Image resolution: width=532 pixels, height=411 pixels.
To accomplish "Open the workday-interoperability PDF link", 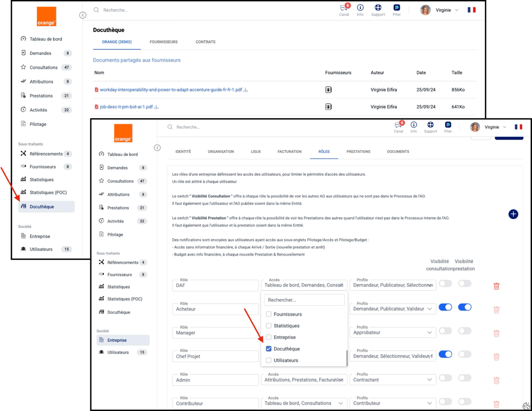I will tap(171, 90).
